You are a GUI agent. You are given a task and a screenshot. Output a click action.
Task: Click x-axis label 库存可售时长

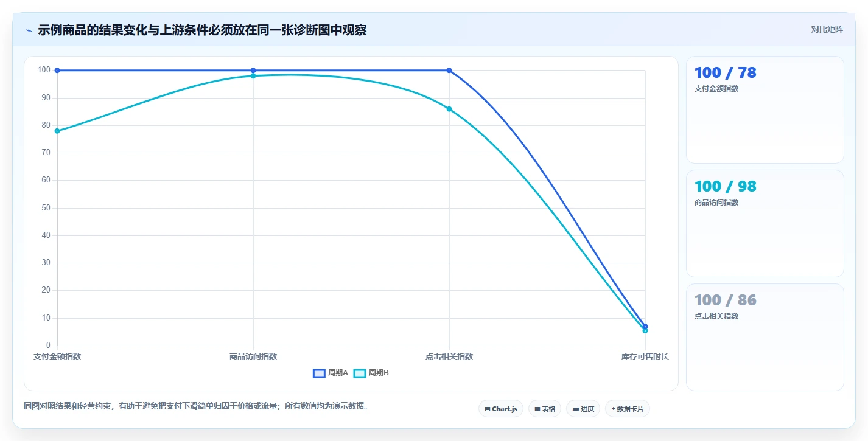pos(645,356)
